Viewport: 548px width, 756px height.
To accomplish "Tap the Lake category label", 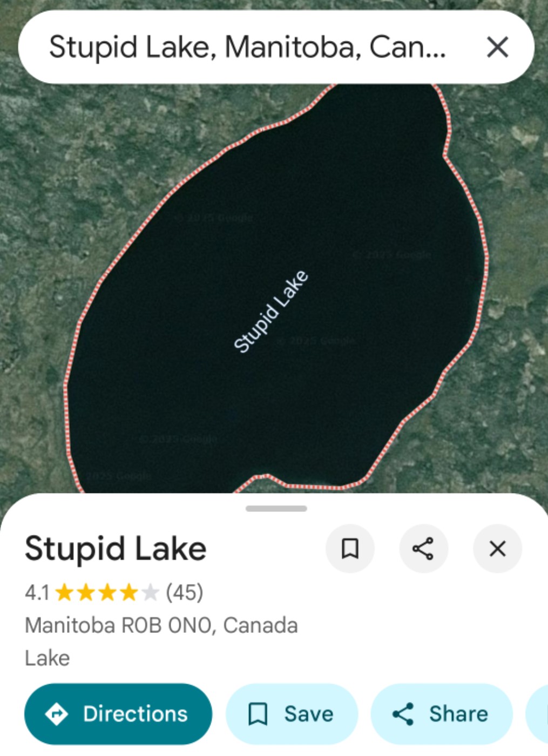I will (48, 658).
